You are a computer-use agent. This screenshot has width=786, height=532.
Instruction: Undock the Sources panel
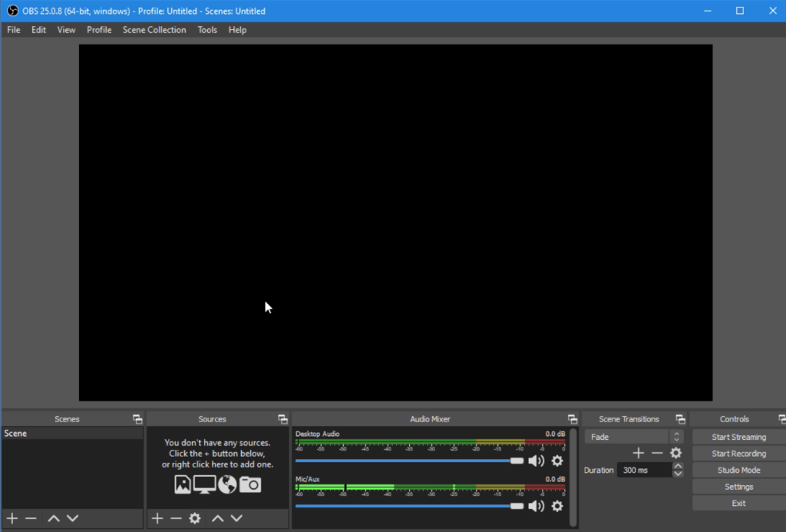[x=282, y=419]
